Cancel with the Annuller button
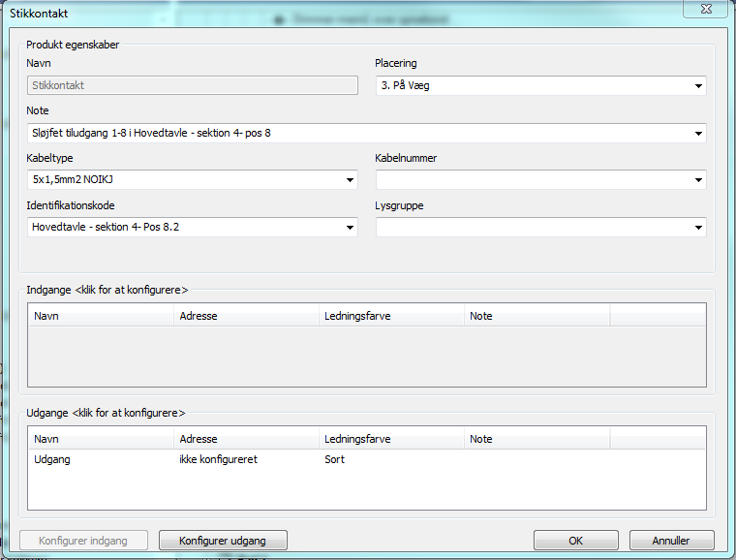 [672, 541]
